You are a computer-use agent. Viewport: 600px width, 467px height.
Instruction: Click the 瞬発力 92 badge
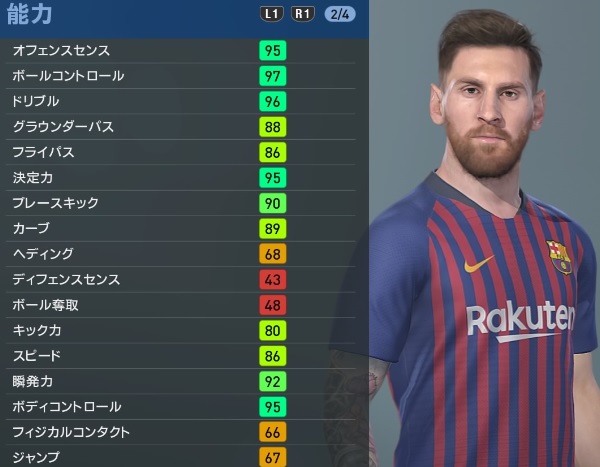point(272,381)
